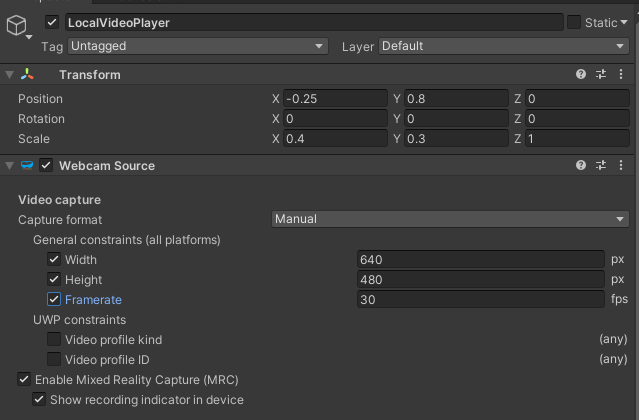The width and height of the screenshot is (639, 420).
Task: Open the Static flags dropdown arrow
Action: [x=624, y=23]
